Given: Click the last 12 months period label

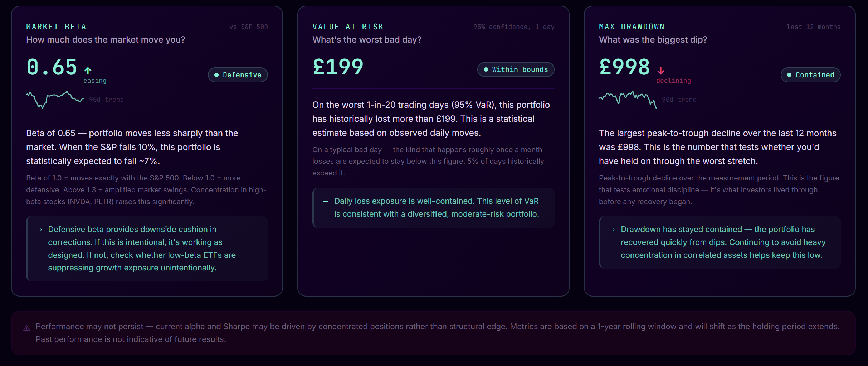Looking at the screenshot, I should 814,27.
